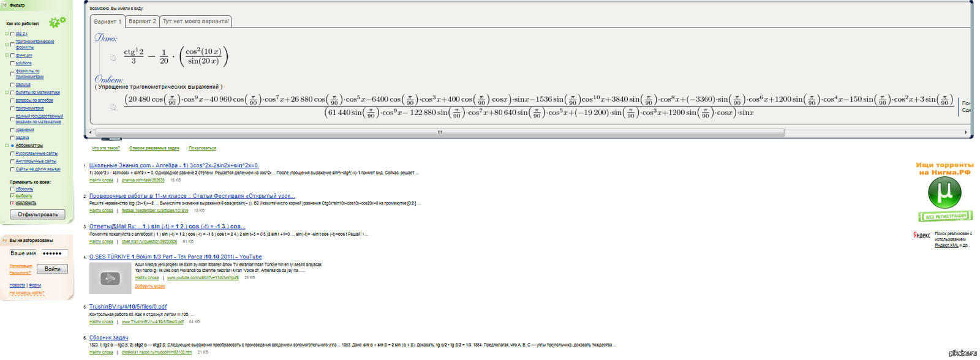Copy the given formula via copy icon
Screen dimensions: 980x360
tap(113, 58)
